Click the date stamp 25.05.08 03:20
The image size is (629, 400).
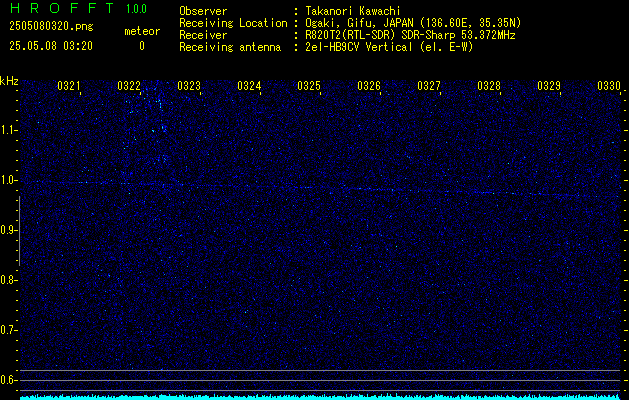(51, 46)
